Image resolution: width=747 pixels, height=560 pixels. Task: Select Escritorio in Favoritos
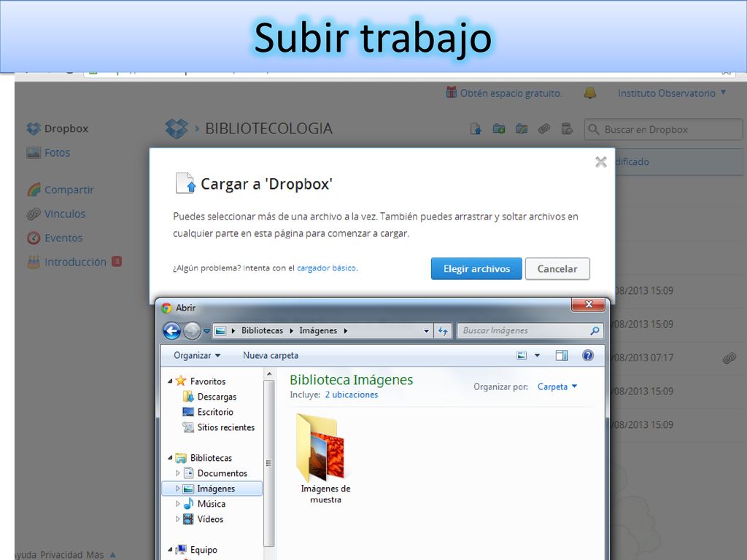208,412
